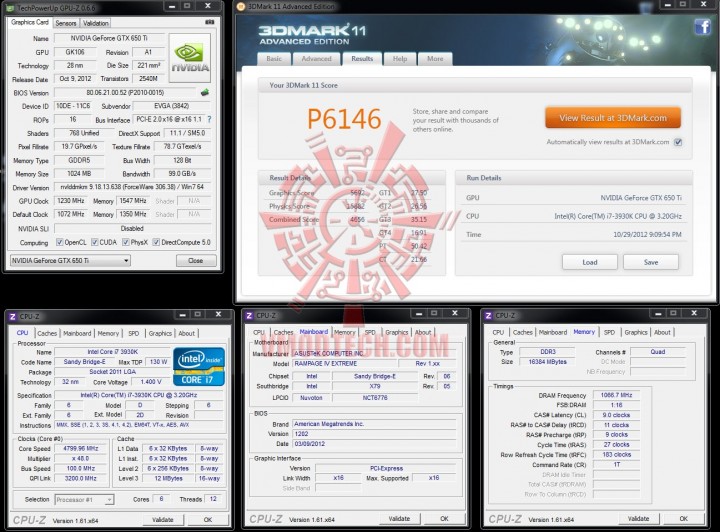This screenshot has width=720, height=532.
Task: Click the GPU-Z title bar app icon
Action: click(x=10, y=8)
